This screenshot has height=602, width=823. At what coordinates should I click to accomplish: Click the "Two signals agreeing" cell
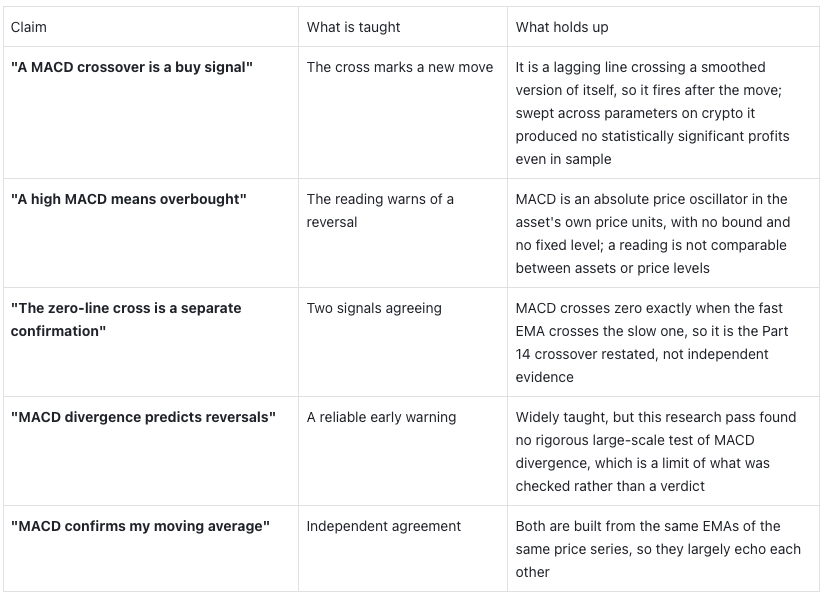(374, 308)
